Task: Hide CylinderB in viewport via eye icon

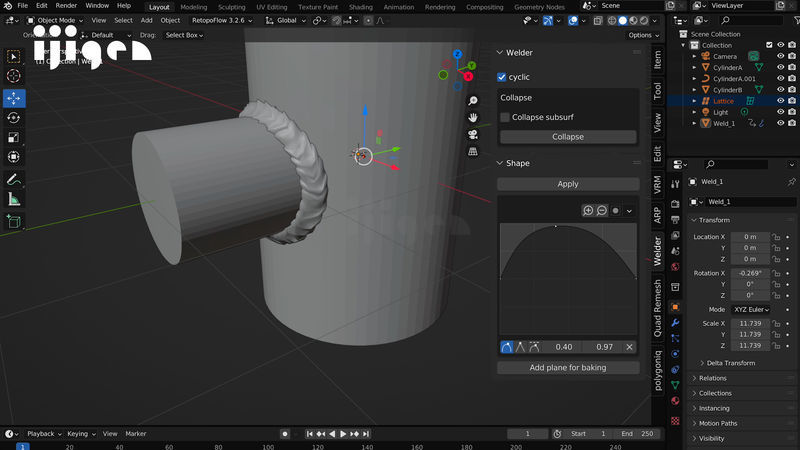Action: click(x=781, y=89)
